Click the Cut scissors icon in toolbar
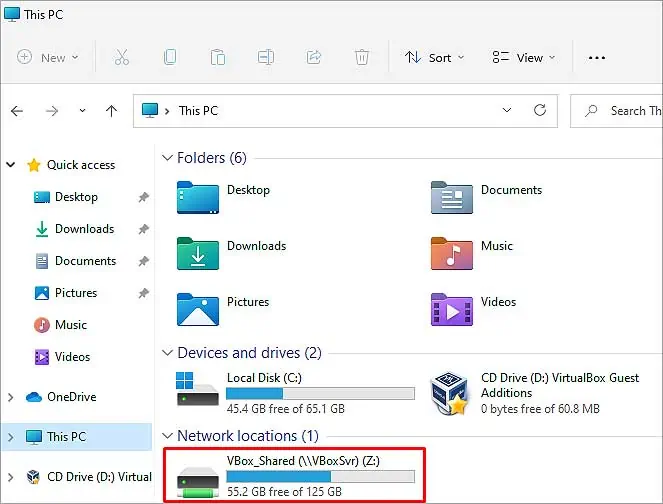The width and height of the screenshot is (663, 504). pyautogui.click(x=122, y=58)
